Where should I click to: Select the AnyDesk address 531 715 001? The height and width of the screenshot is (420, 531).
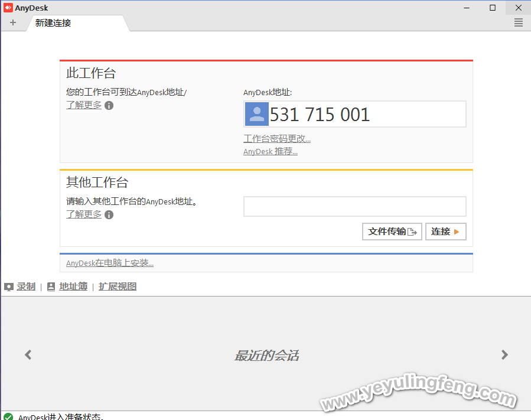pos(320,115)
